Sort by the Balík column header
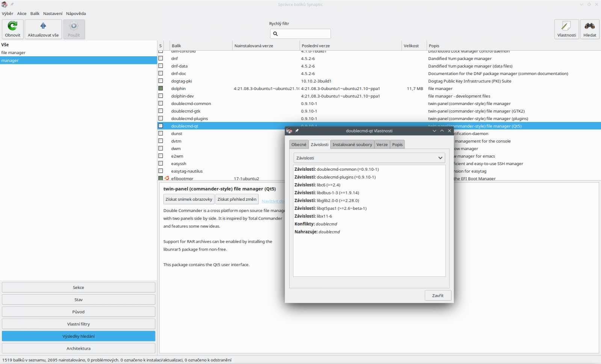This screenshot has height=364, width=601. tap(201, 46)
